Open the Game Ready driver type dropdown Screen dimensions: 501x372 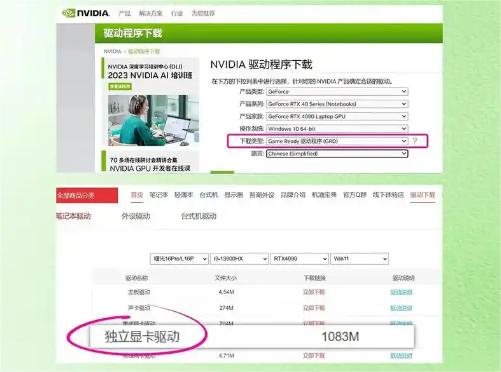(x=337, y=141)
